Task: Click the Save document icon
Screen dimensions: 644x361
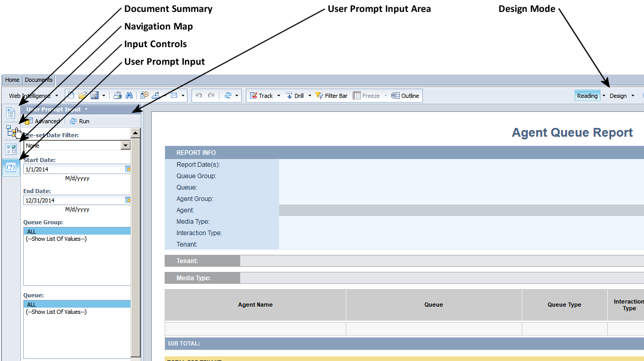Action: 94,96
